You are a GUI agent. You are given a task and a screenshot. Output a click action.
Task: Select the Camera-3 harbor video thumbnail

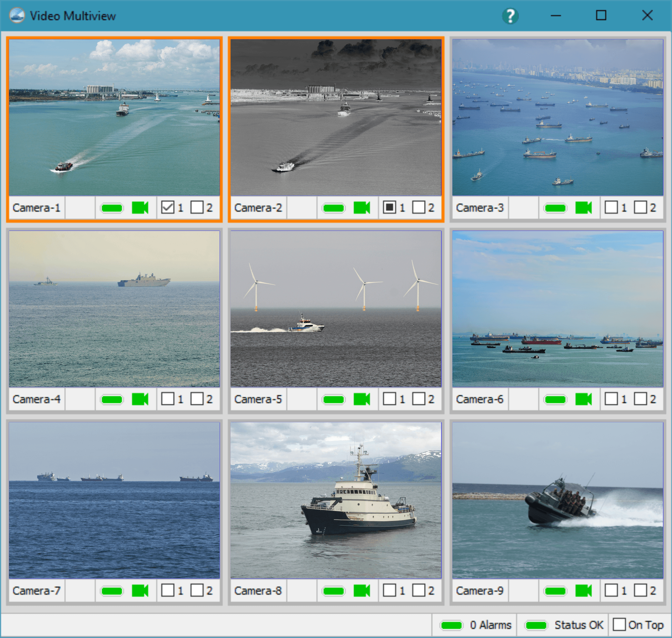pos(558,117)
